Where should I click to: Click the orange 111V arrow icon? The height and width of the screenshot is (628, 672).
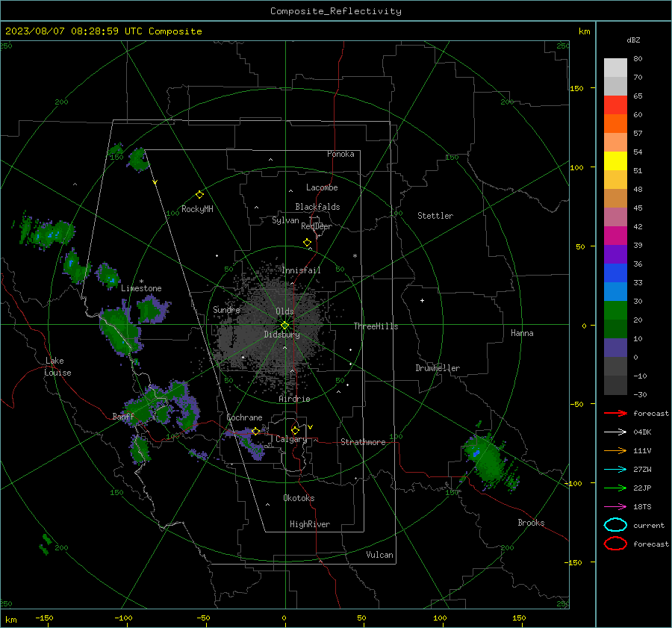point(615,450)
